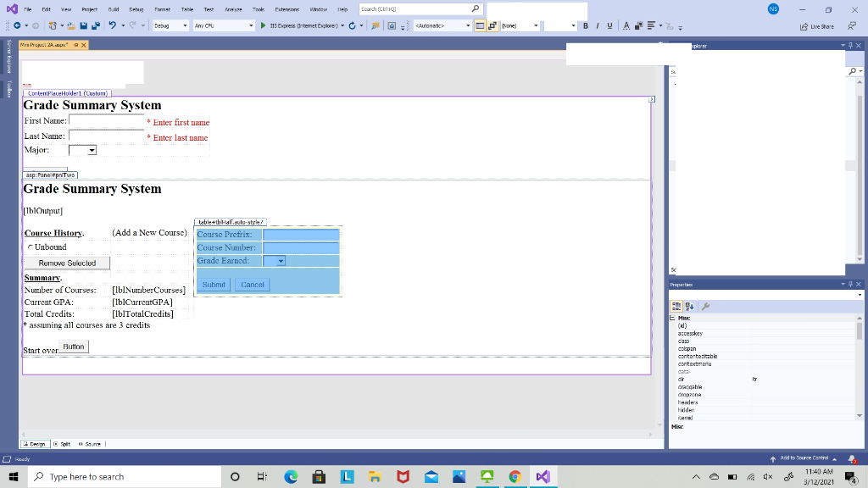
Task: Click the Save All icon
Action: pyautogui.click(x=96, y=25)
